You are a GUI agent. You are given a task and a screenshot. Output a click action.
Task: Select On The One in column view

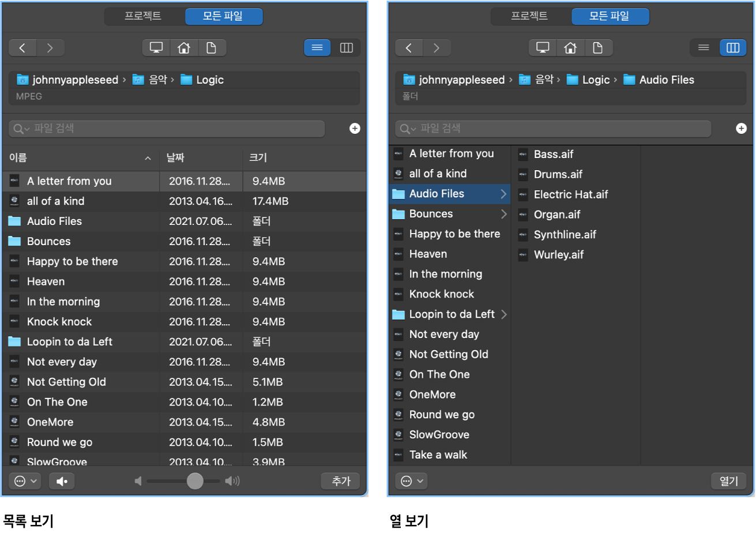pos(450,374)
